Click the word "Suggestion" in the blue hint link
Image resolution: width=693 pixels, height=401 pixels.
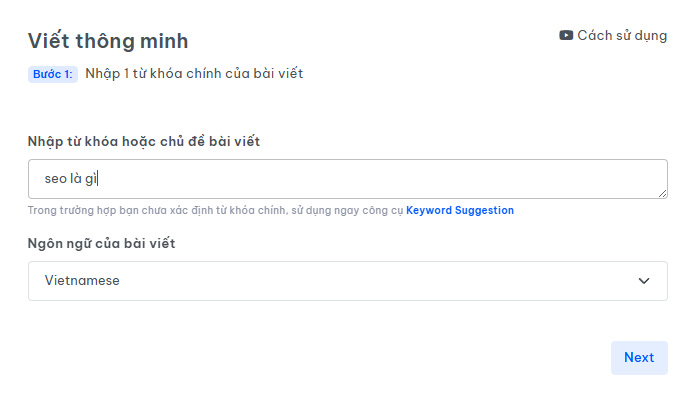[484, 211]
